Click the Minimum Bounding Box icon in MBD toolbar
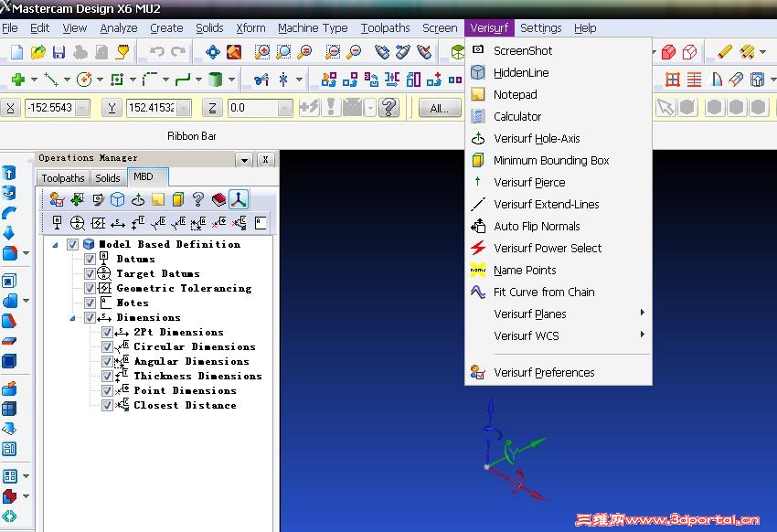 [x=178, y=199]
